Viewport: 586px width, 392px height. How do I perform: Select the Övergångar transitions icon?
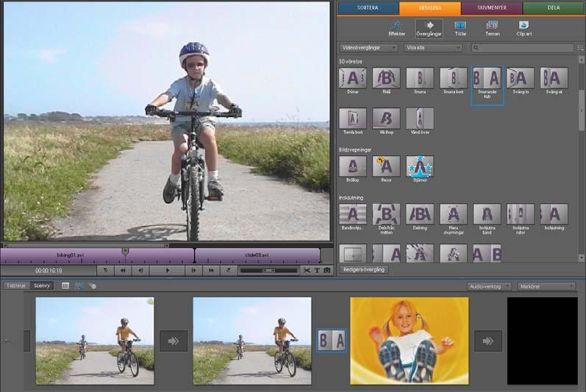coord(429,29)
